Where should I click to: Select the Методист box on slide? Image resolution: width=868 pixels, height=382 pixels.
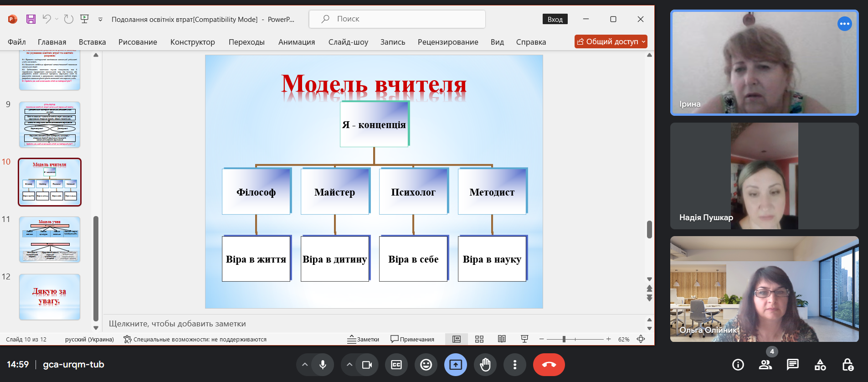point(492,191)
